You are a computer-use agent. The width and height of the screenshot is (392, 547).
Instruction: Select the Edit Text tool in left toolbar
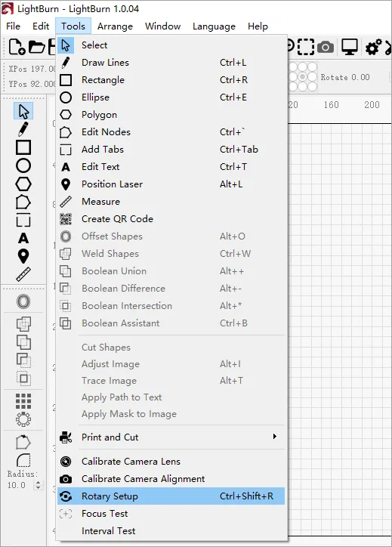tap(23, 238)
